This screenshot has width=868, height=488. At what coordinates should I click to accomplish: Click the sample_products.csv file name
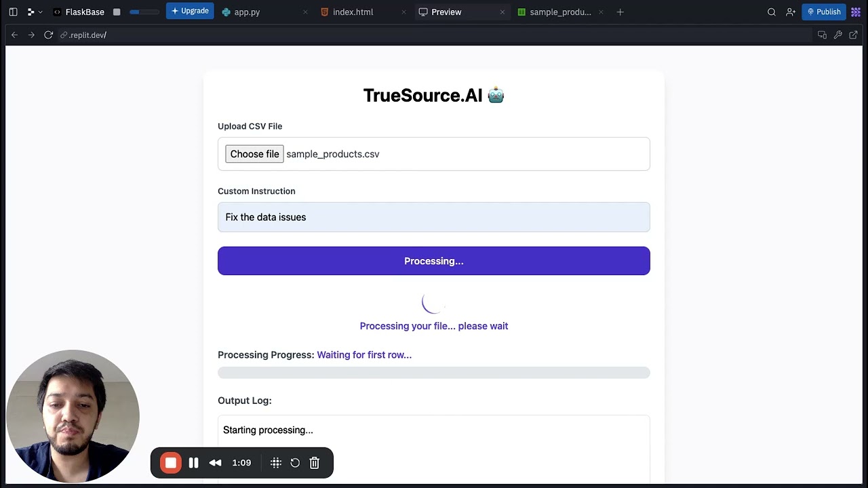[x=333, y=154]
